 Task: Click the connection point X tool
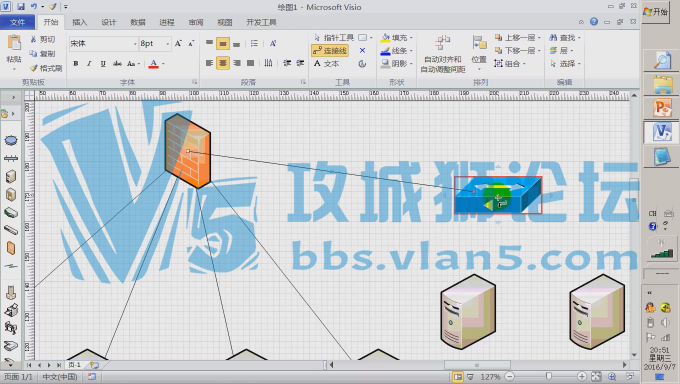click(x=363, y=51)
